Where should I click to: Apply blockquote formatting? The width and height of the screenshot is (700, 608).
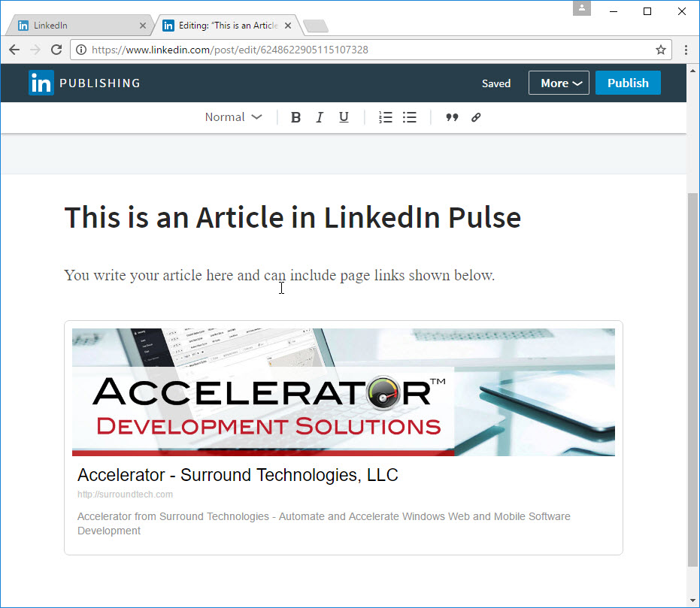[x=452, y=117]
